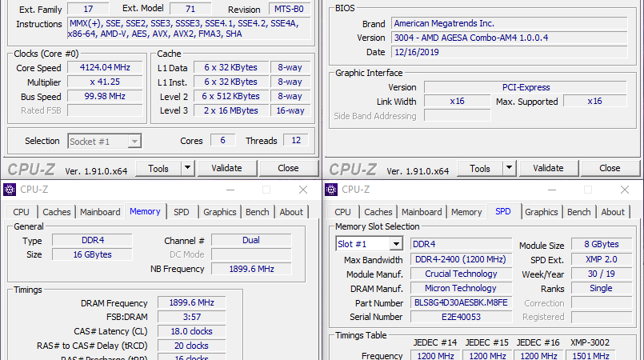
Task: Click the Cores count field
Action: (222, 140)
